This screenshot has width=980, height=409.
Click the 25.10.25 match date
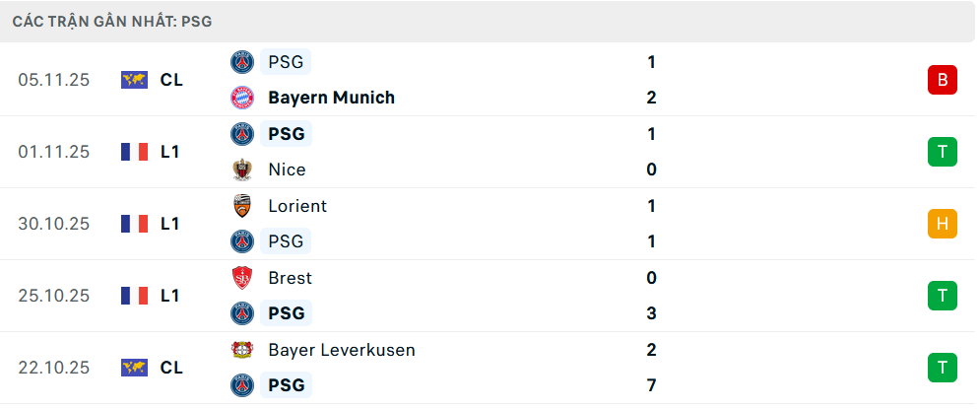coord(53,296)
